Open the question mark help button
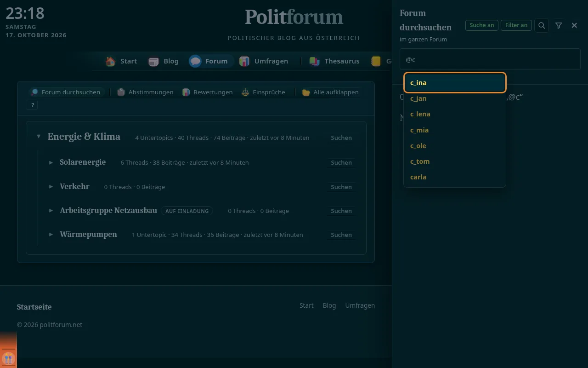588x368 pixels. (x=33, y=105)
